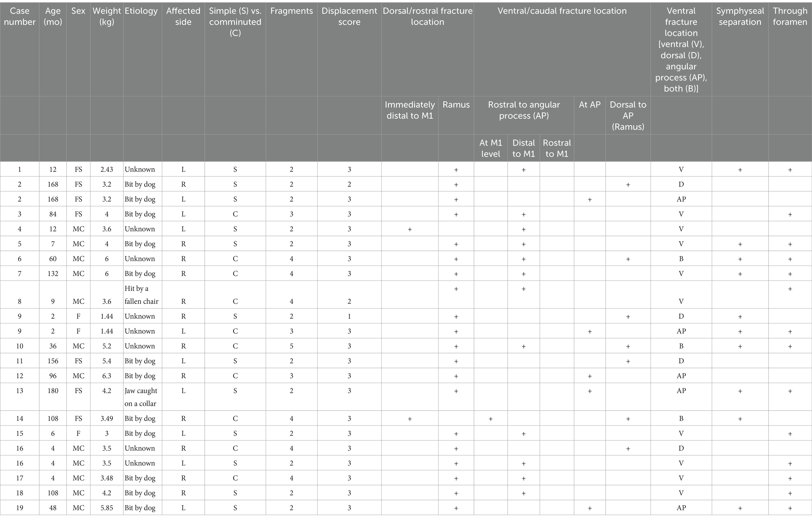Select etiology "Hit by a fallen chair"
Viewport: 812px width, 520px height.
point(142,295)
